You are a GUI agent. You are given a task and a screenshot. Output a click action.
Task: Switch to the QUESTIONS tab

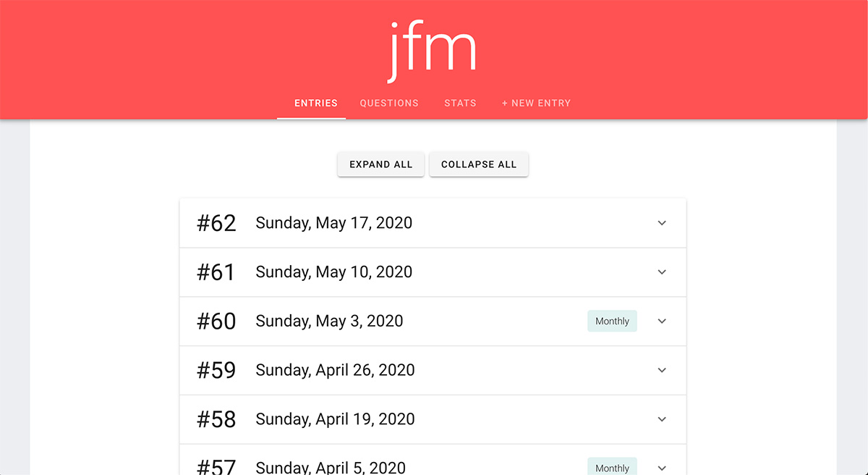coord(388,103)
